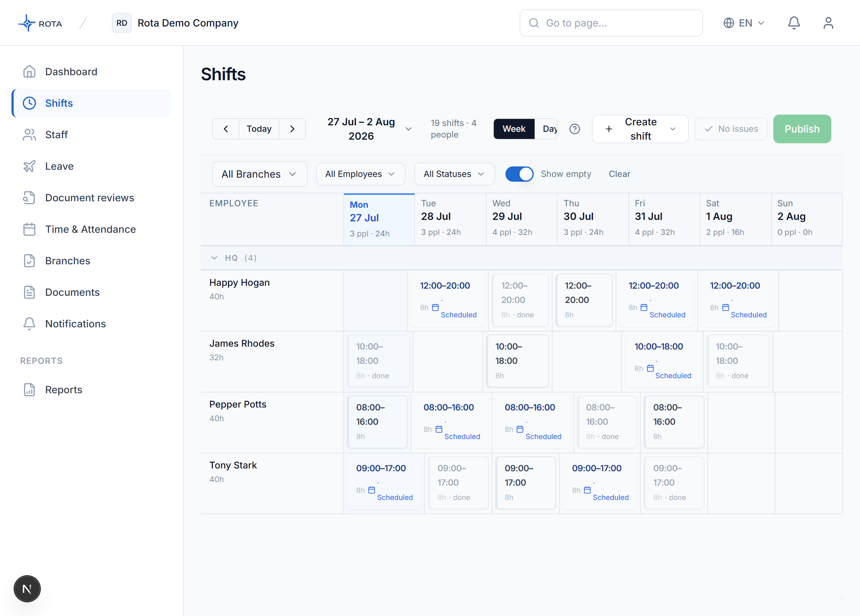Viewport: 860px width, 616px height.
Task: Open Time & Attendance page
Action: (91, 229)
